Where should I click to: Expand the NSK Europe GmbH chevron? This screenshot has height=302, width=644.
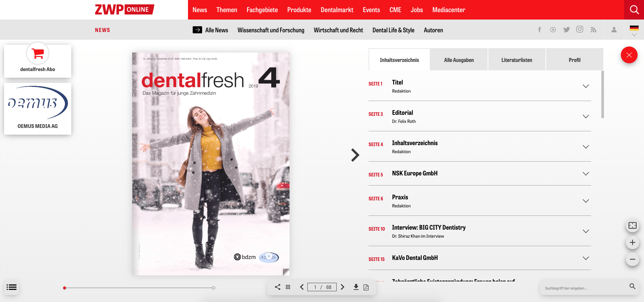click(586, 174)
